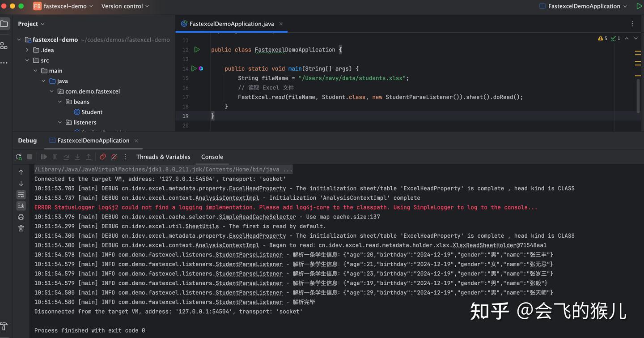Toggle scroll to end of console
This screenshot has width=644, height=338.
click(x=21, y=206)
